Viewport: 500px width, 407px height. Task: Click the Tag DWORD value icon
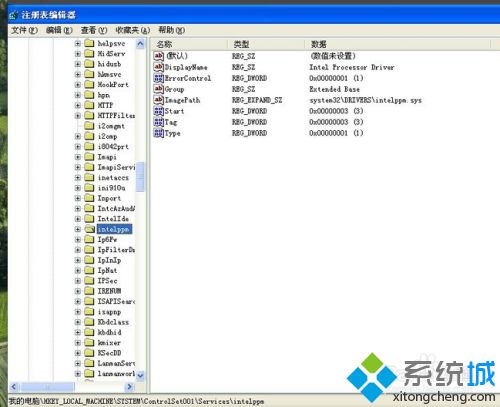[158, 122]
